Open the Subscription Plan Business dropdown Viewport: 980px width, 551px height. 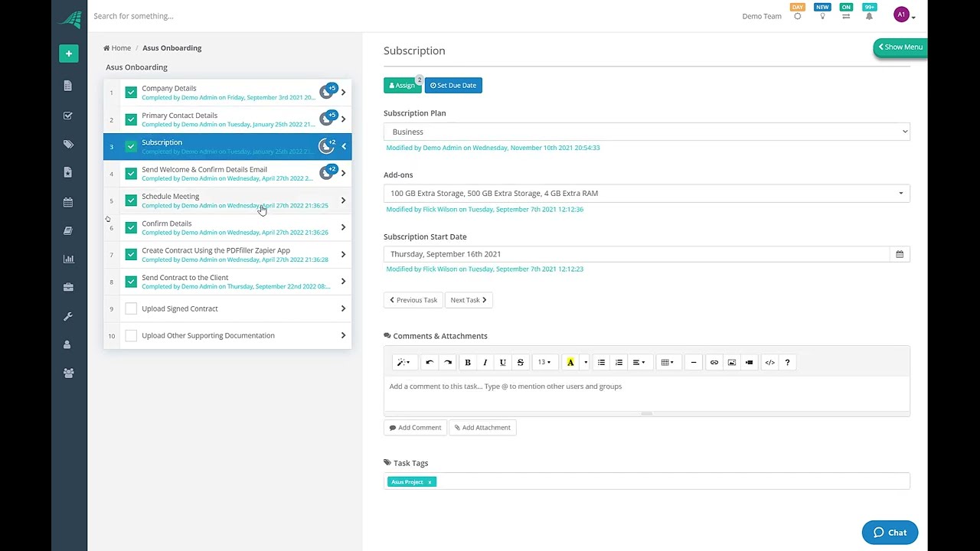(646, 132)
